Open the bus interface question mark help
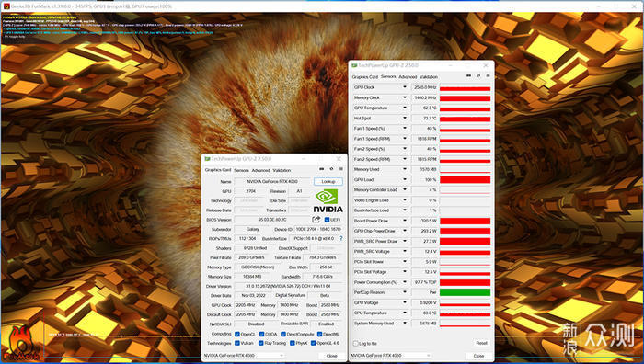The height and width of the screenshot is (364, 644). 341,238
